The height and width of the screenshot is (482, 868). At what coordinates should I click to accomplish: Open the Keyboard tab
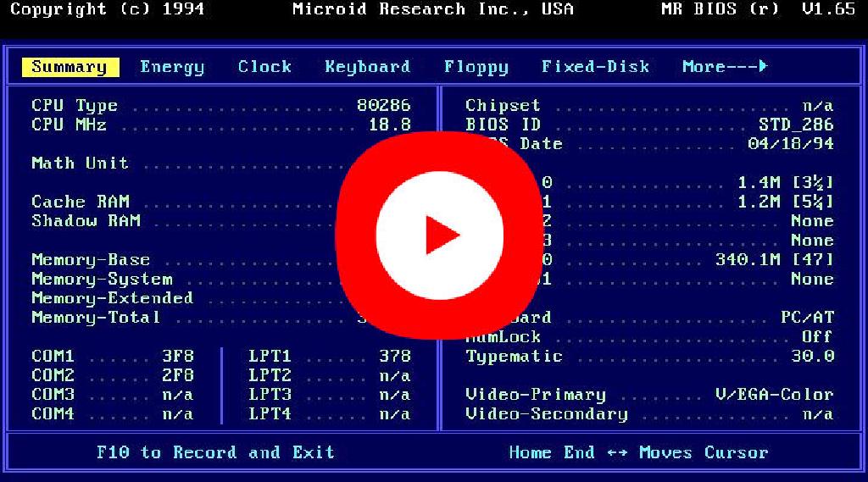point(368,68)
